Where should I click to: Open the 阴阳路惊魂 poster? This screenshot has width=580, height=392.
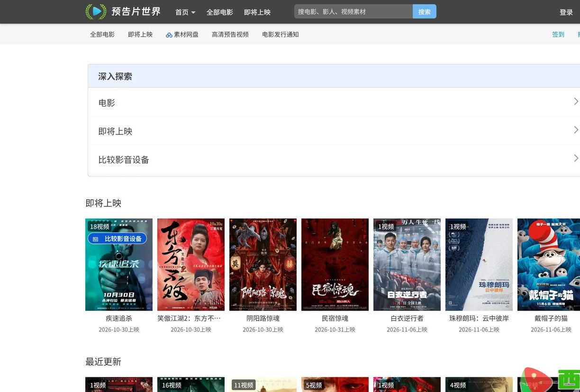[263, 265]
